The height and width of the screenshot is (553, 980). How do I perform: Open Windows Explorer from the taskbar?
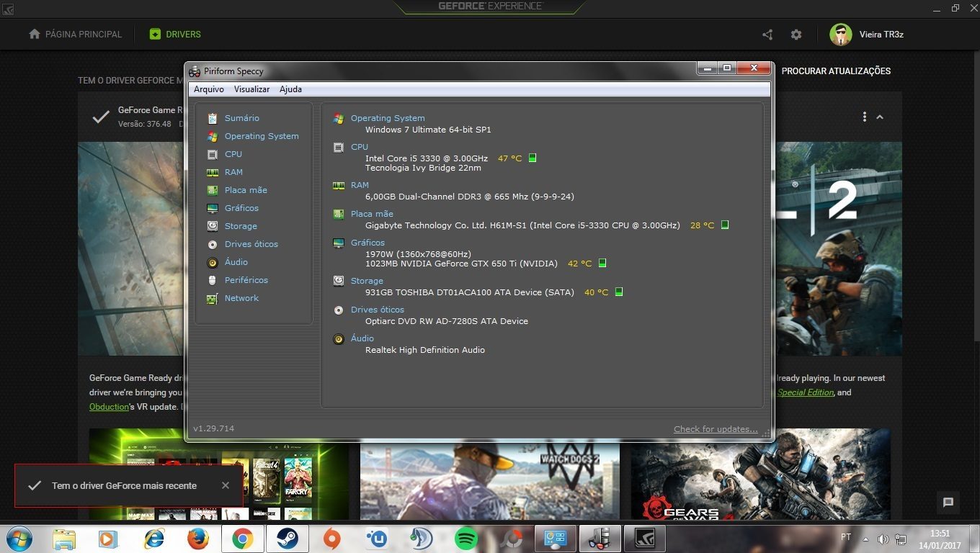click(63, 538)
